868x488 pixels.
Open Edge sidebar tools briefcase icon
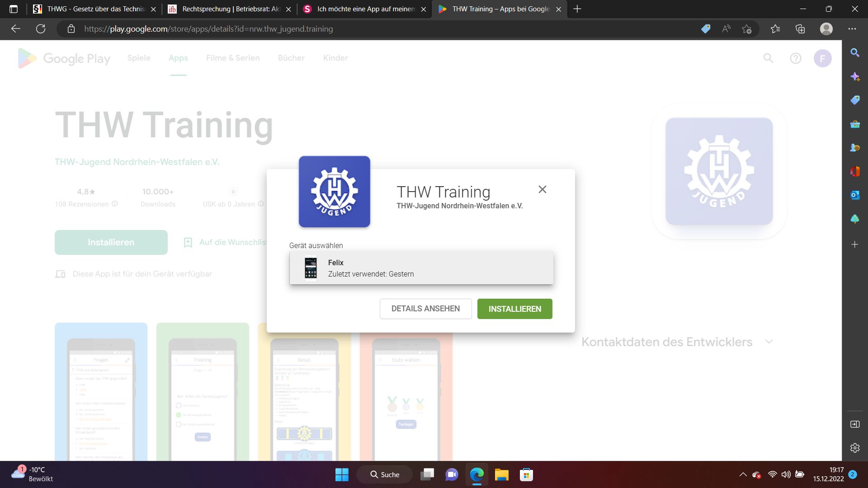pos(854,124)
